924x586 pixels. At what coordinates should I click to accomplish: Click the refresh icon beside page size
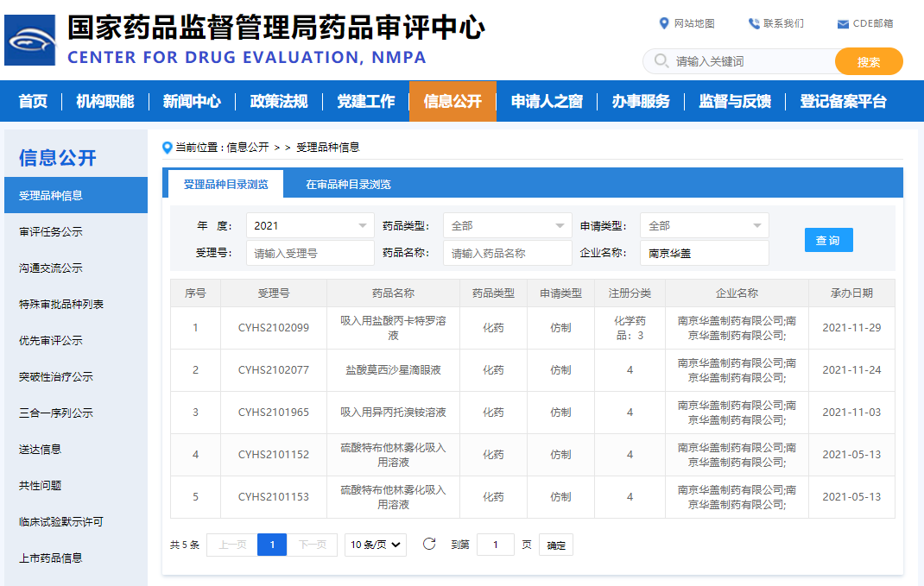click(x=428, y=544)
